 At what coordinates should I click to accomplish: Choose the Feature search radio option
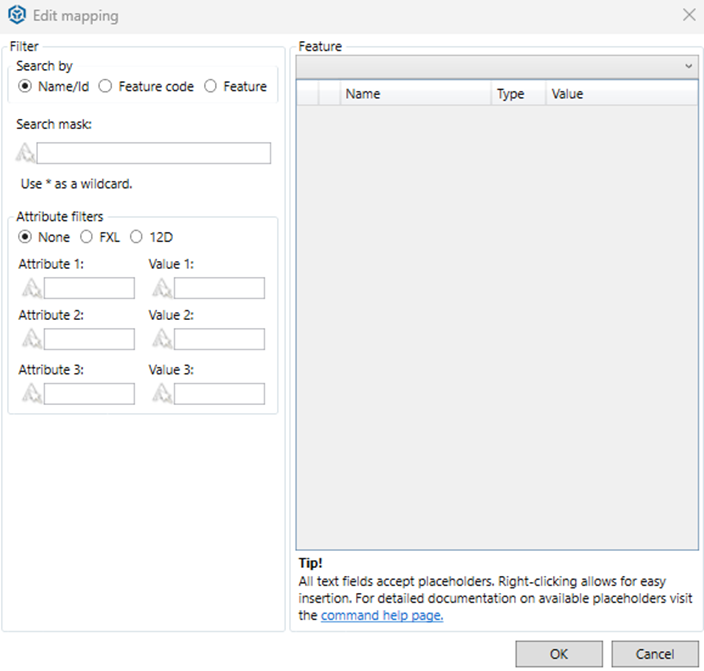pyautogui.click(x=210, y=87)
